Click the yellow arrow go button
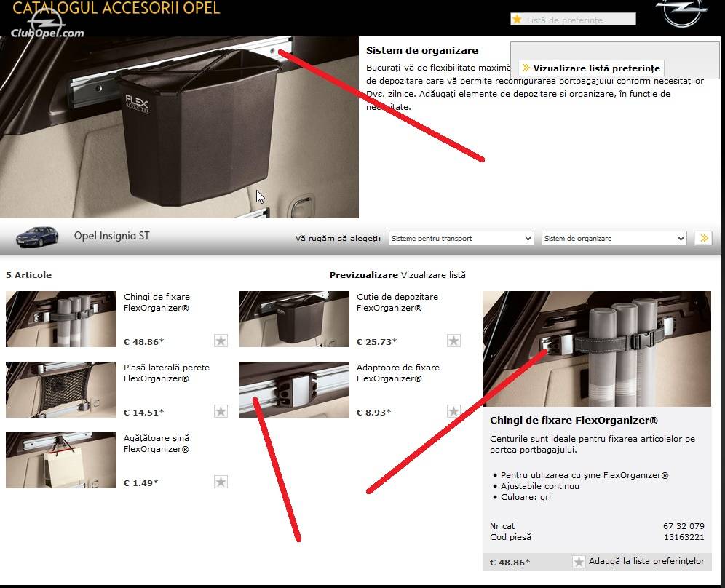This screenshot has width=725, height=588. pos(704,238)
